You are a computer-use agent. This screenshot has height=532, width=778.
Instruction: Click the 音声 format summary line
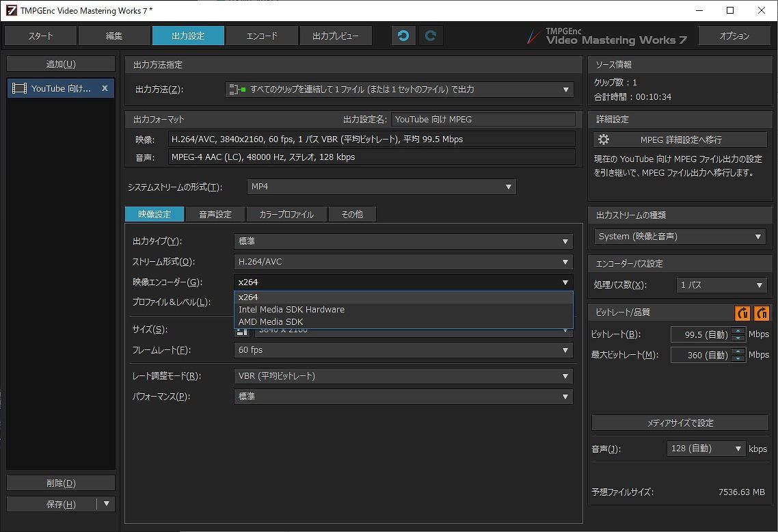click(x=372, y=157)
